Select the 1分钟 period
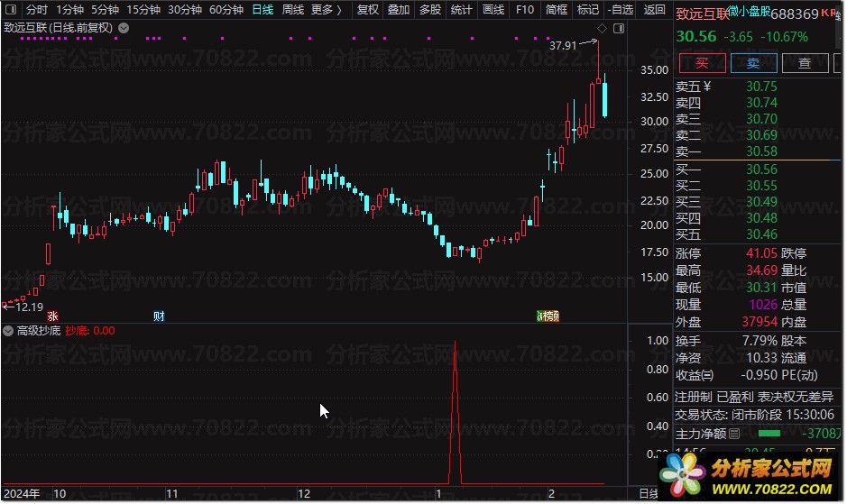Image resolution: width=847 pixels, height=504 pixels. click(69, 10)
